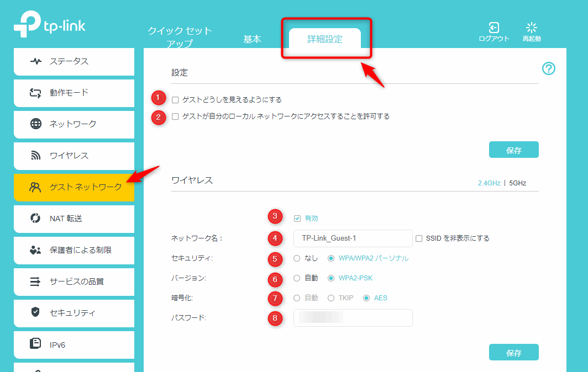The image size is (588, 372).
Task: Switch to the 詳細設定 tab
Action: (325, 39)
